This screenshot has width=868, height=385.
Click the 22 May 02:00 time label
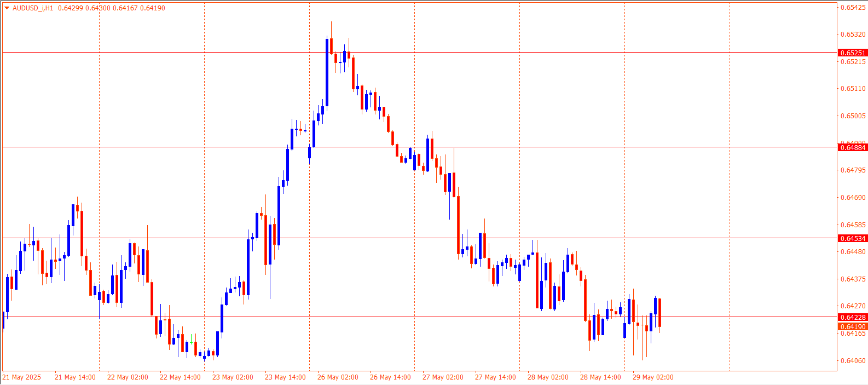pos(128,377)
